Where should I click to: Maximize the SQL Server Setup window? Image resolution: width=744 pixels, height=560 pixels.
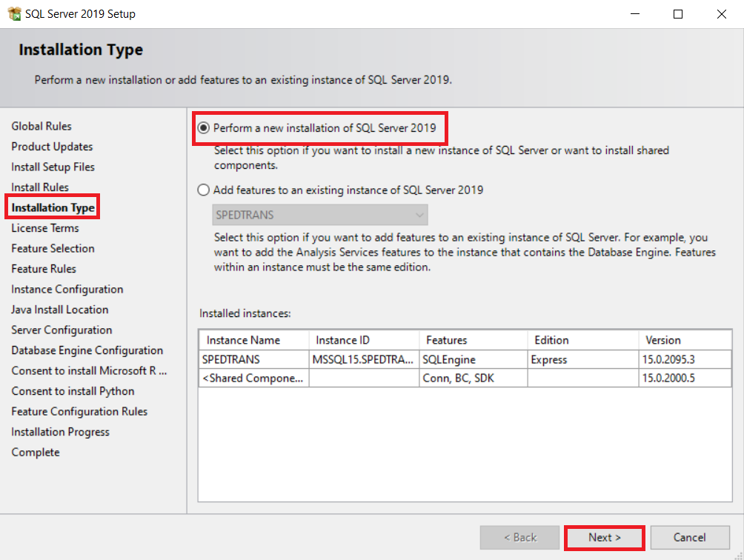[x=678, y=14]
